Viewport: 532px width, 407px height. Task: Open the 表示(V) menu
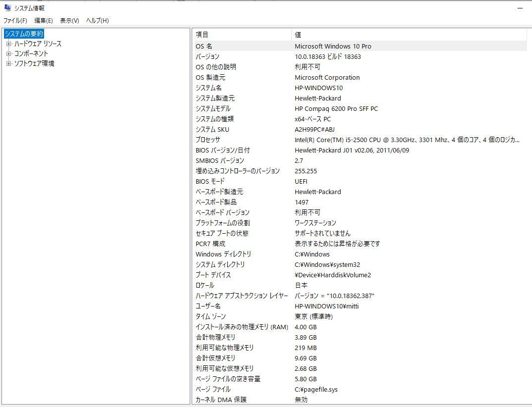[x=69, y=21]
